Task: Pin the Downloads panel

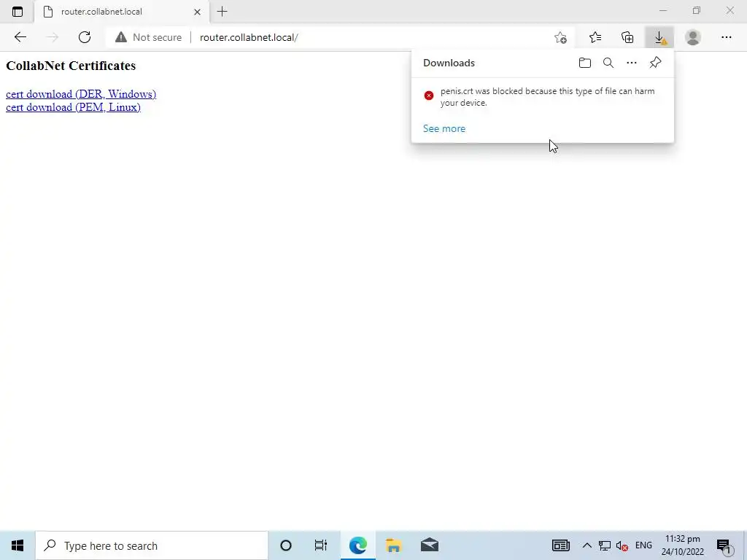Action: click(655, 63)
